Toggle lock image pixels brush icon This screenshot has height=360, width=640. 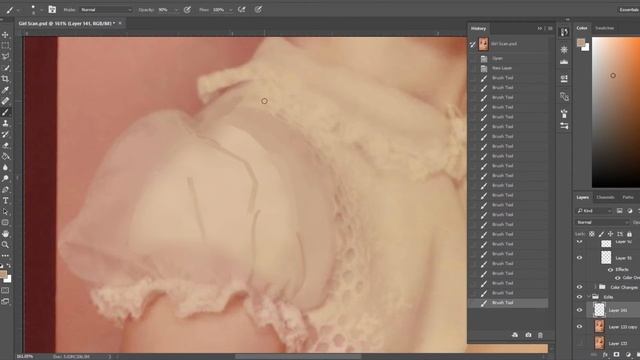point(601,234)
